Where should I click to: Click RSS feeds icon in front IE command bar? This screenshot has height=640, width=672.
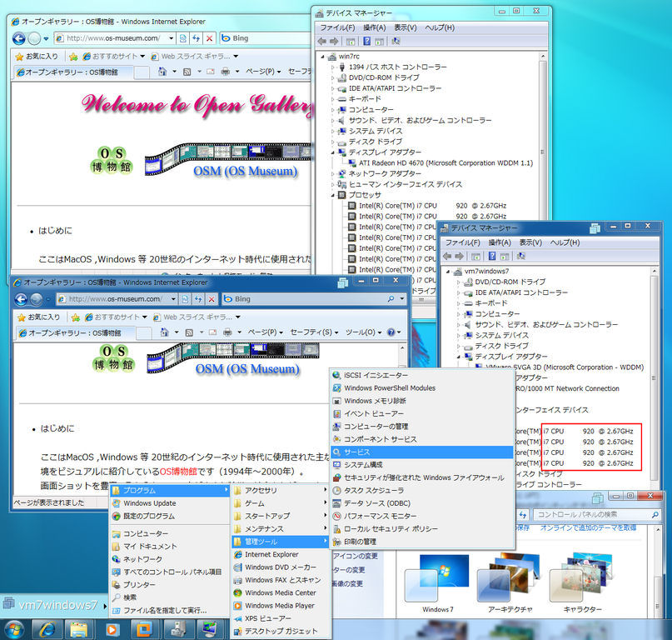point(189,332)
